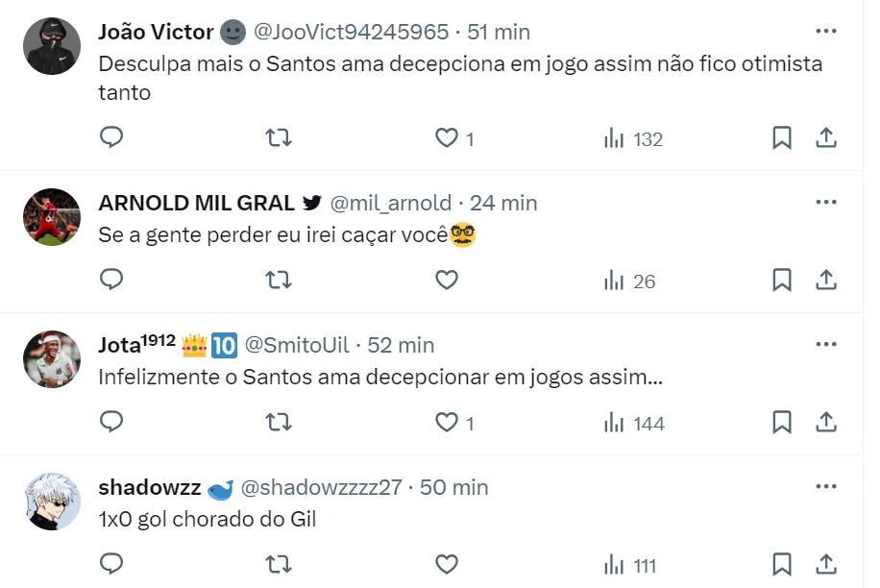Open more options on João Victor's tweet

point(825,31)
